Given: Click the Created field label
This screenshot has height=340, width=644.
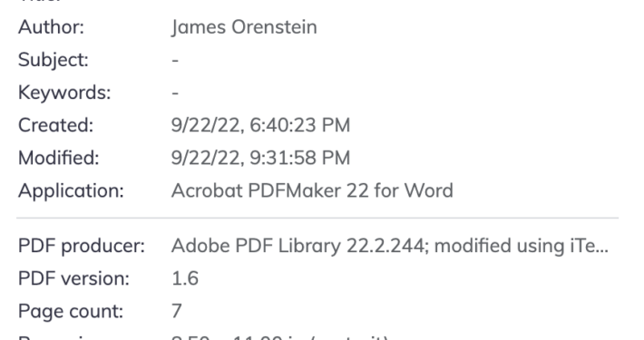Looking at the screenshot, I should click(56, 125).
